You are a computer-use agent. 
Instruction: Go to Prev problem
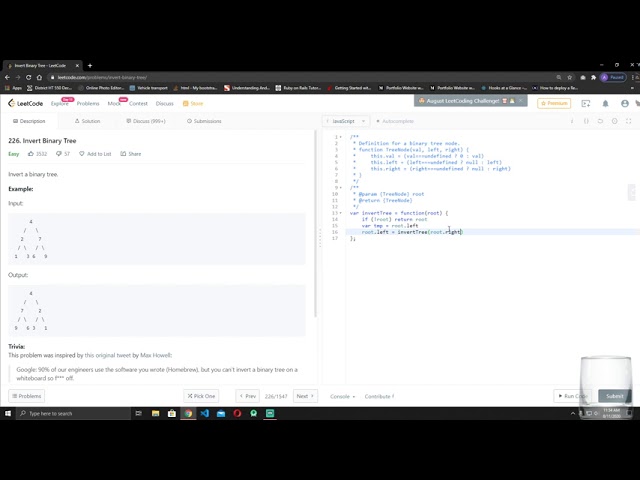click(248, 396)
